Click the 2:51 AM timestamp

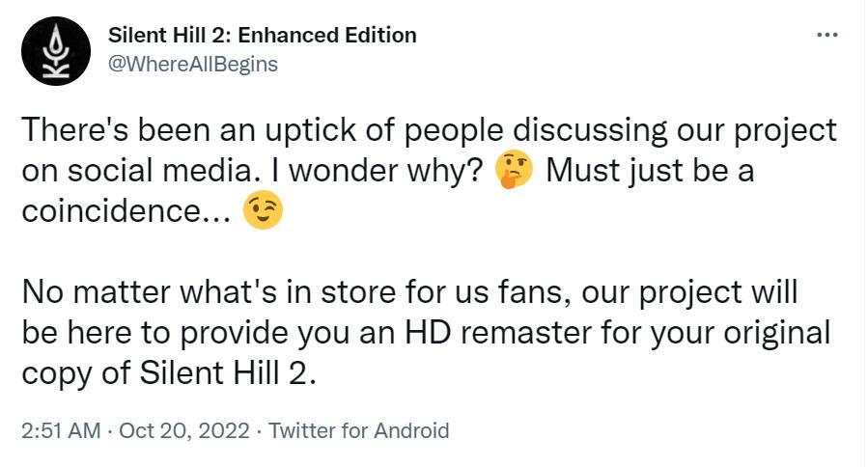60,430
